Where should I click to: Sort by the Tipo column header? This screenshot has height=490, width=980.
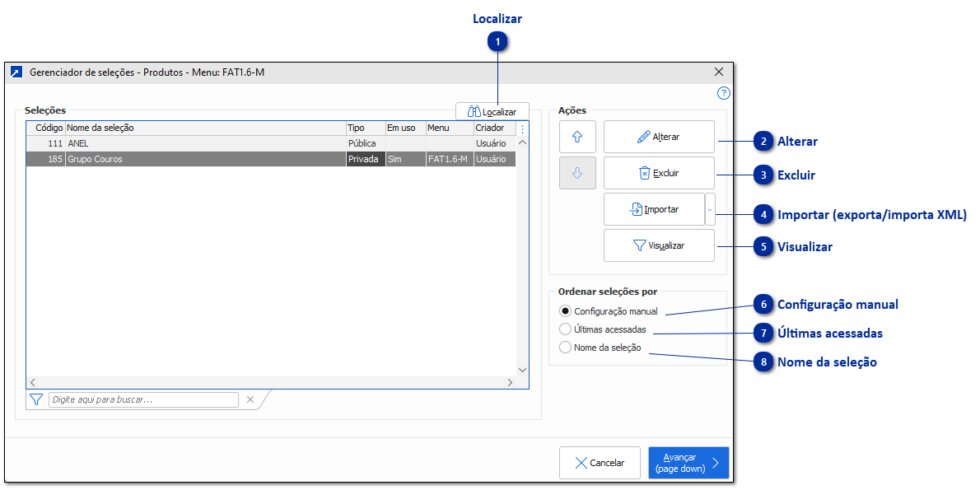[366, 128]
